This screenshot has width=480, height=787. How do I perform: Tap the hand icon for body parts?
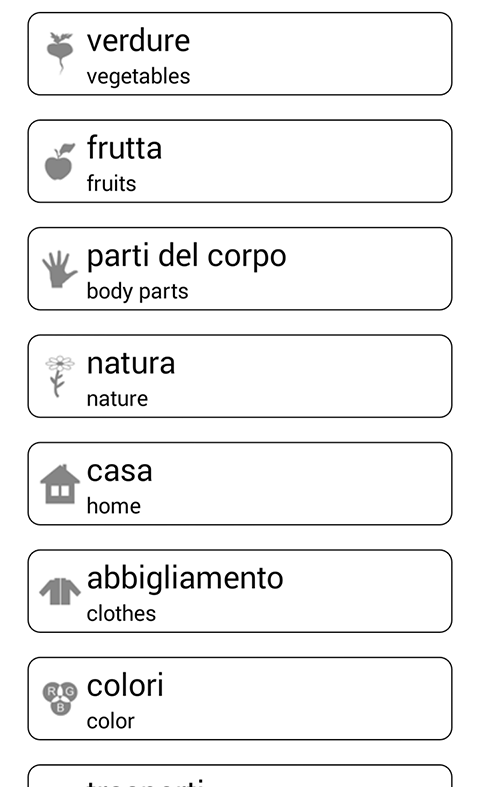60,269
